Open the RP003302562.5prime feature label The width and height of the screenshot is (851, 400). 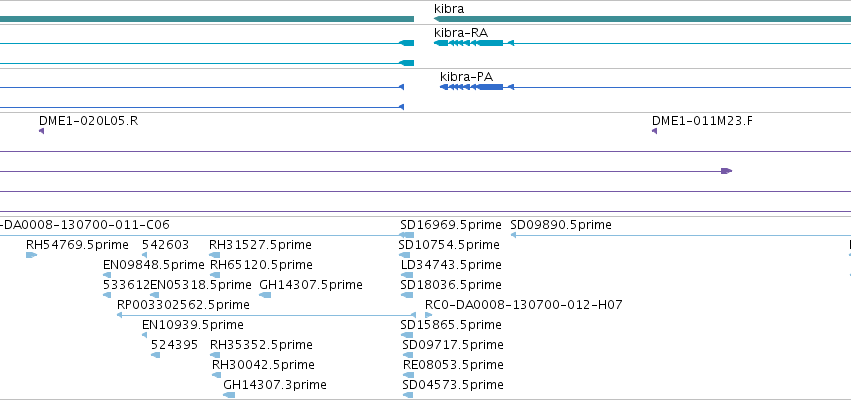[x=183, y=304]
